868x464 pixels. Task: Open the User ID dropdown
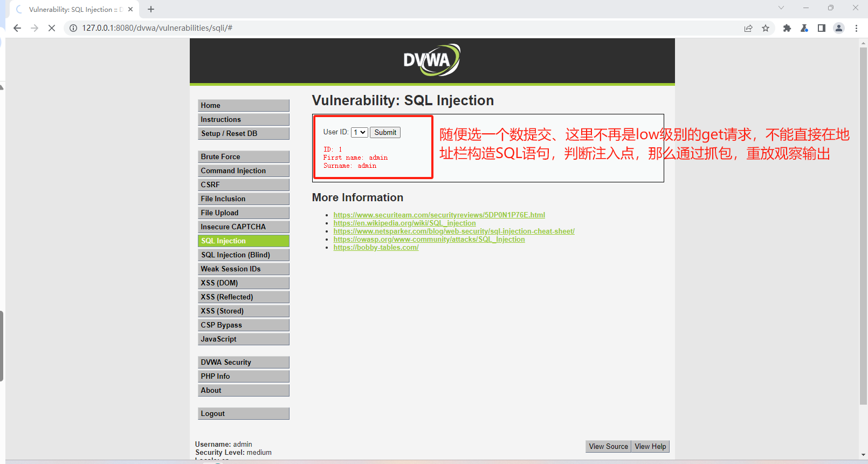coord(360,132)
